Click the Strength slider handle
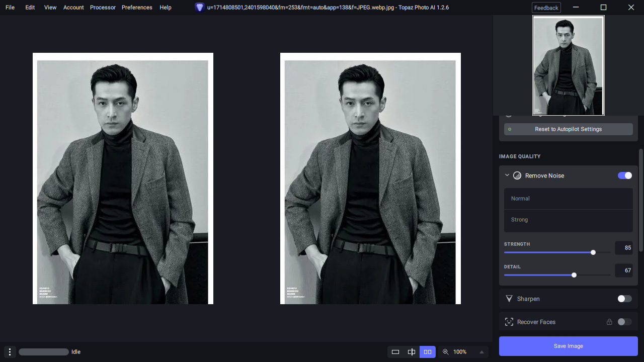 pos(593,252)
